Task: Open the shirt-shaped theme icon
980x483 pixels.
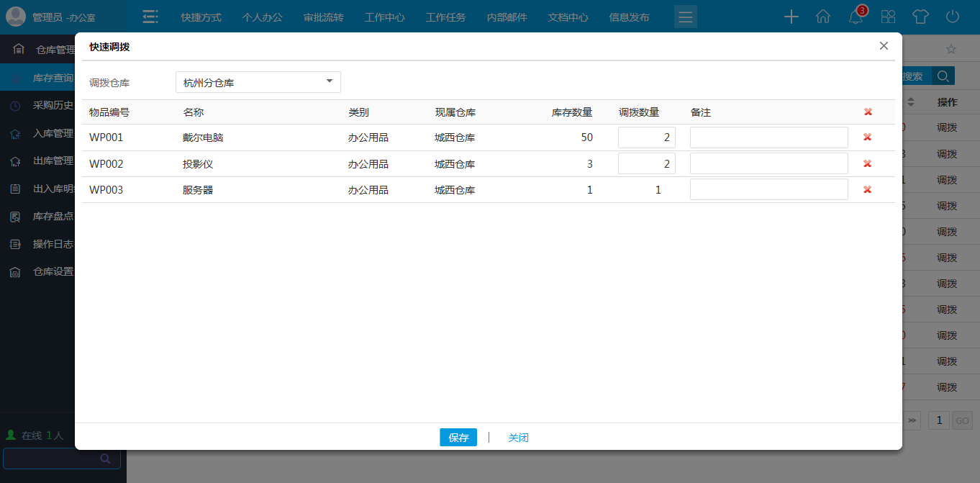Action: tap(920, 16)
